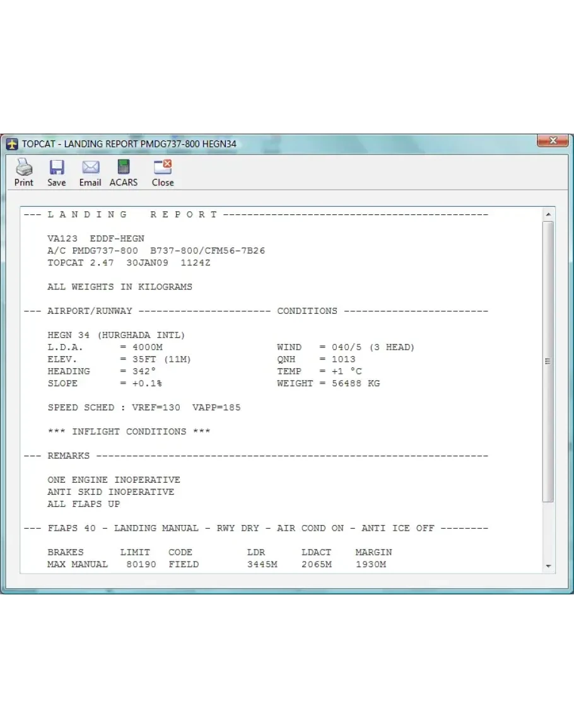Viewport: 574px width, 728px height.
Task: Click the window title bar text
Action: [129, 144]
